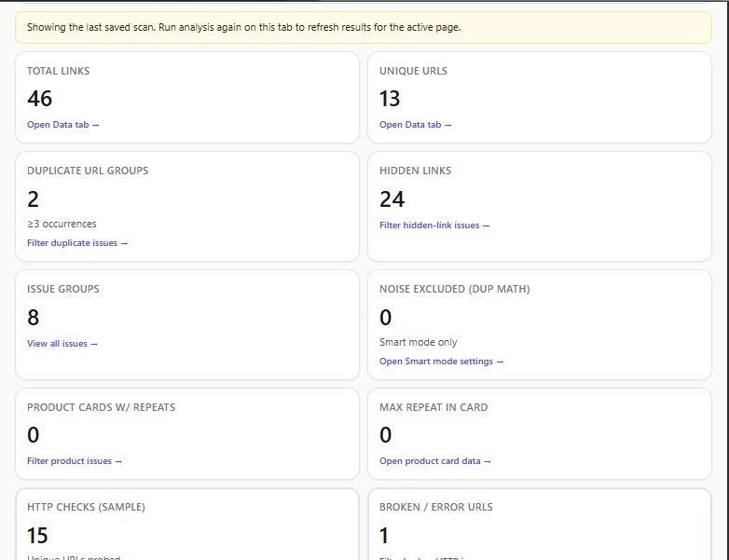Click the Filter product issues link
Image resolution: width=729 pixels, height=560 pixels.
coord(75,461)
